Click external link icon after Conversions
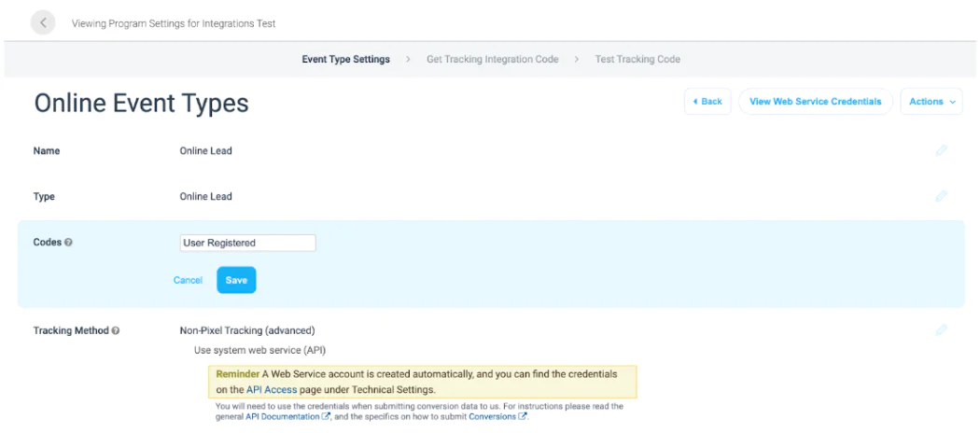The image size is (980, 433). (x=522, y=417)
